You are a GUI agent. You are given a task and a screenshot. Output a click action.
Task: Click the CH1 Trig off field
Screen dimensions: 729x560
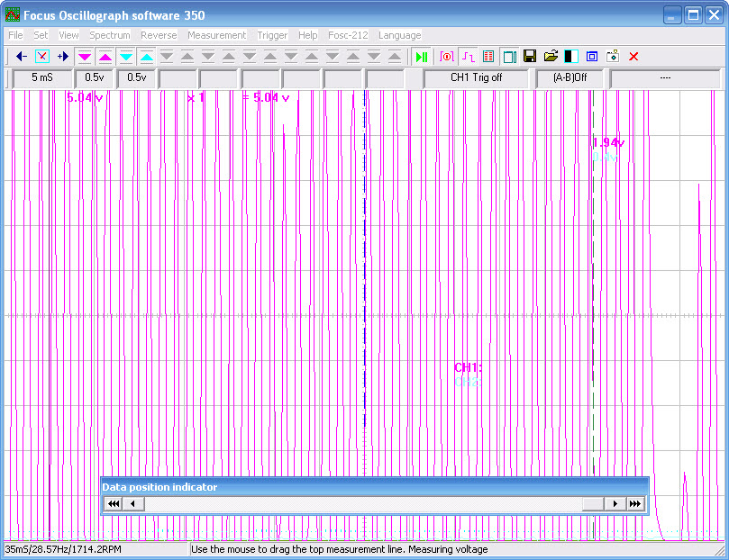coord(476,78)
